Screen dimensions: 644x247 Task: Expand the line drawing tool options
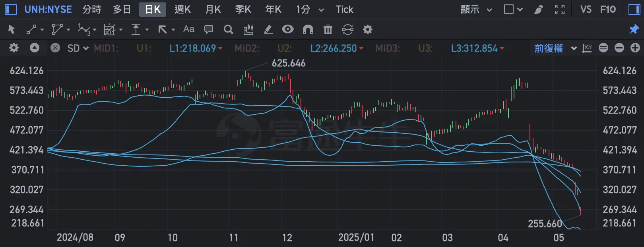pyautogui.click(x=42, y=30)
